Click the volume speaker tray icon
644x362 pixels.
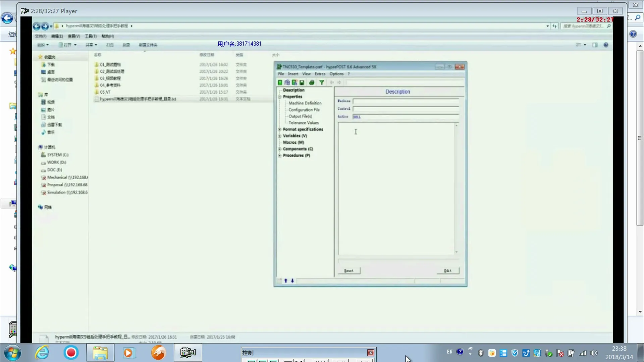(594, 353)
